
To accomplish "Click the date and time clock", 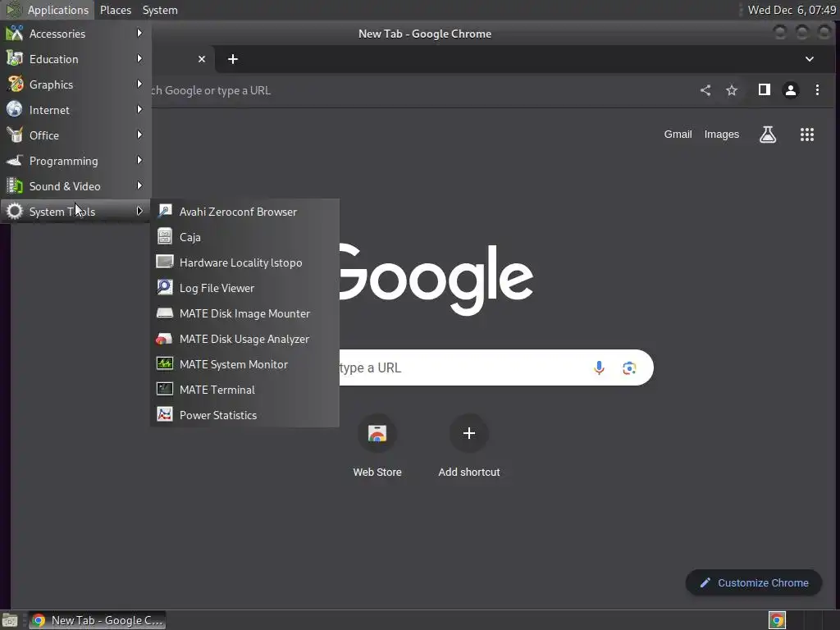I will (x=792, y=10).
